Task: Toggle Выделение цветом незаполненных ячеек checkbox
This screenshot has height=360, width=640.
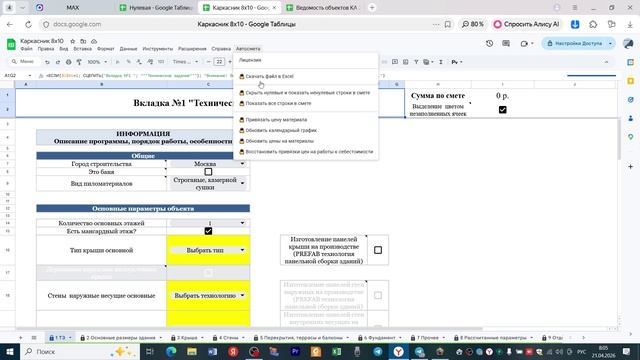Action: click(x=502, y=110)
